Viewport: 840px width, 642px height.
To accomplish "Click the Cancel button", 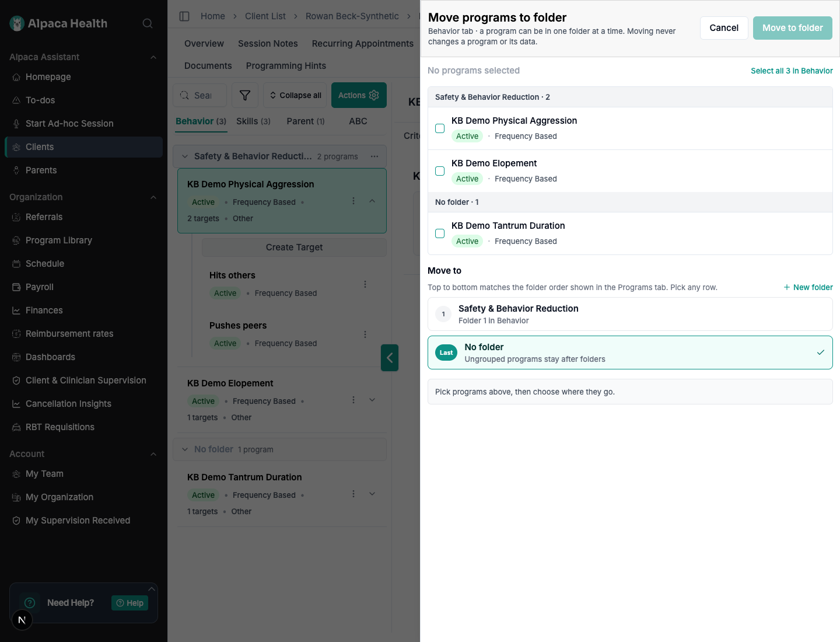I will pos(724,28).
